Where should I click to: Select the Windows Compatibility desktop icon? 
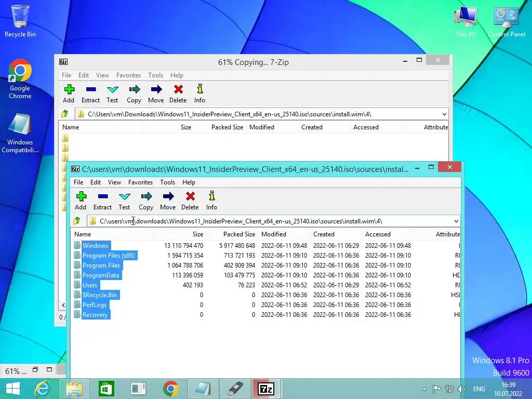click(x=20, y=134)
